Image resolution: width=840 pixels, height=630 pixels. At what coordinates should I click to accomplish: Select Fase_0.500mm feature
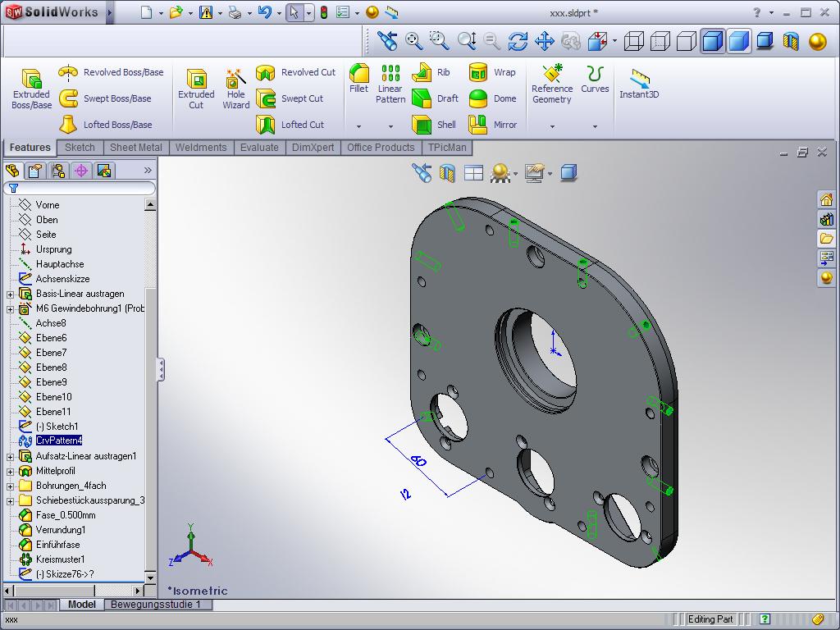66,515
